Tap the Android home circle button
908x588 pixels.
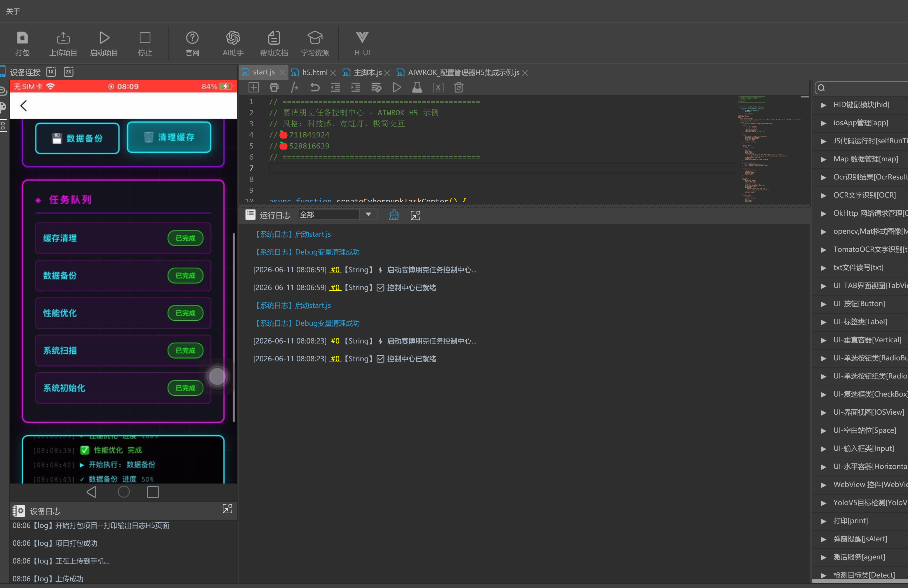pos(123,492)
